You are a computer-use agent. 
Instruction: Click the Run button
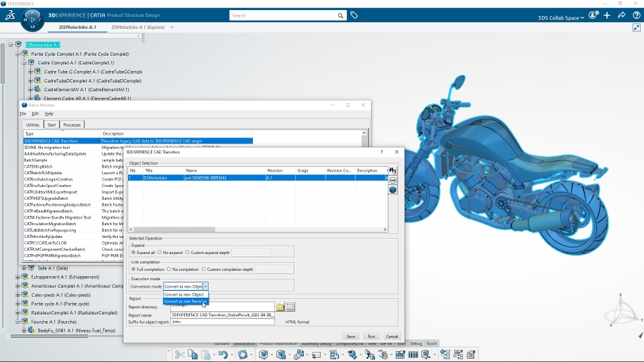click(371, 336)
